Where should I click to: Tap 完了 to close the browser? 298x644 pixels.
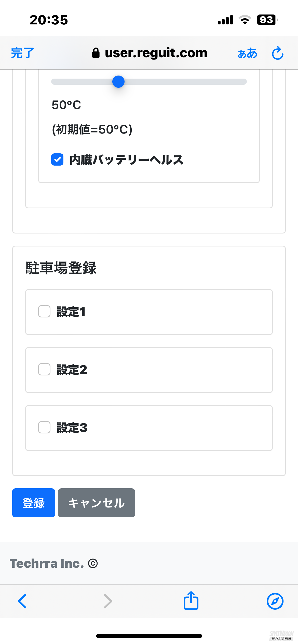(22, 53)
